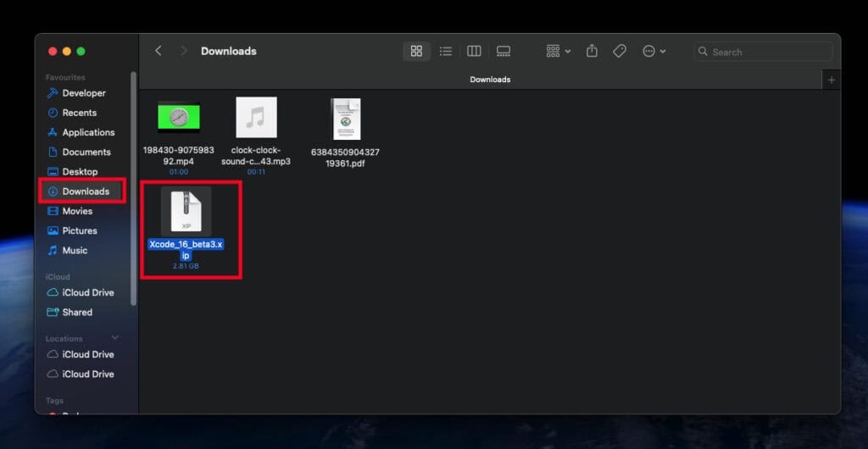This screenshot has height=449, width=868.
Task: Click the sidebar vertical scrollbar
Action: coord(133,188)
